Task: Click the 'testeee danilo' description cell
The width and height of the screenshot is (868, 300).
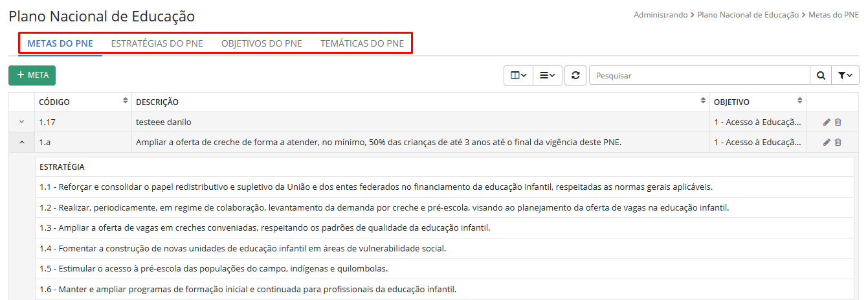Action: tap(421, 122)
